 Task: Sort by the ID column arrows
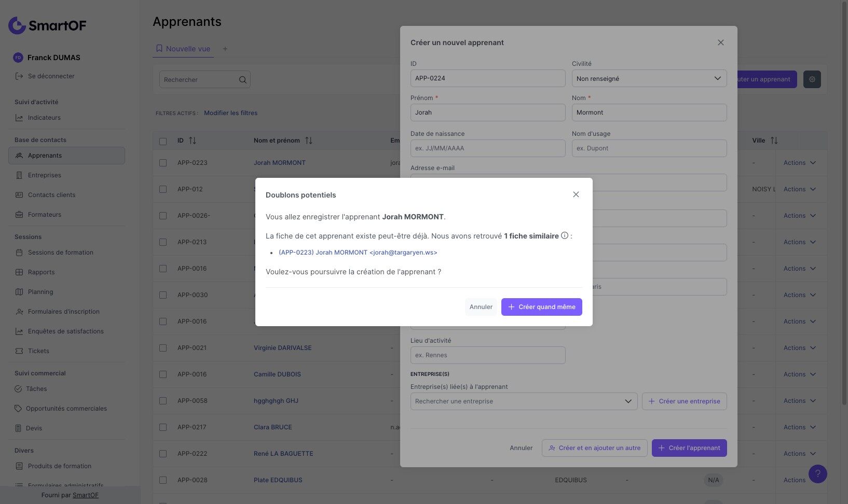click(x=193, y=141)
